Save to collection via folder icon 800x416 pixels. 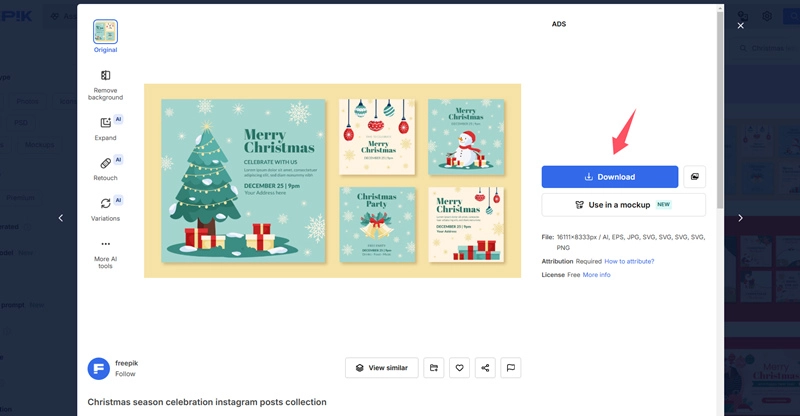coord(433,368)
